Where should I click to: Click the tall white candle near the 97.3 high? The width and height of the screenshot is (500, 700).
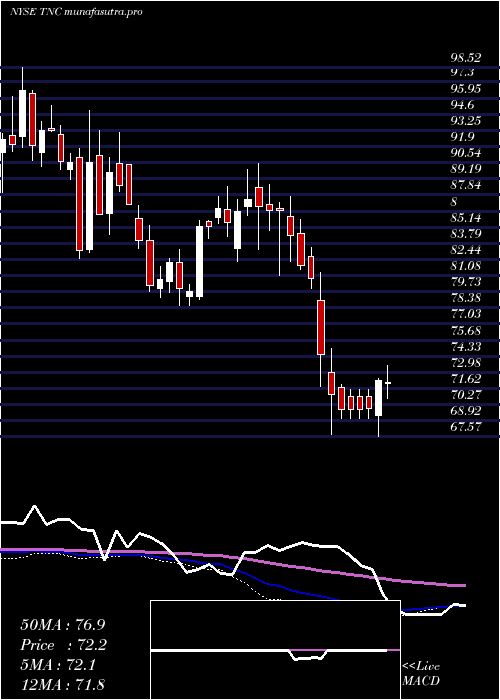[x=22, y=113]
